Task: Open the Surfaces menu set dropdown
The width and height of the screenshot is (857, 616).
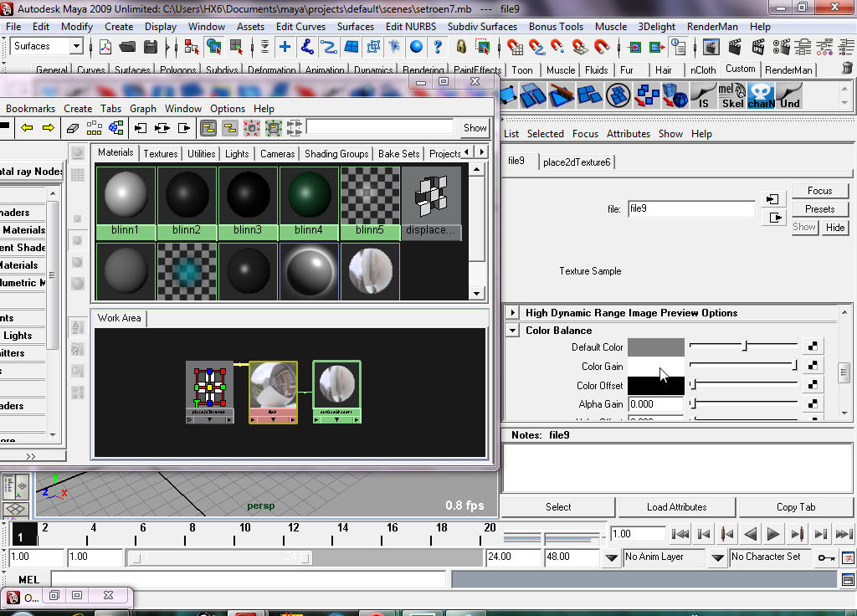Action: click(x=76, y=47)
